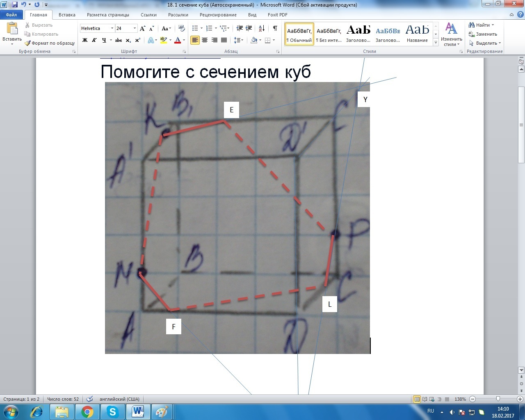Justify the paragraph text

click(224, 40)
